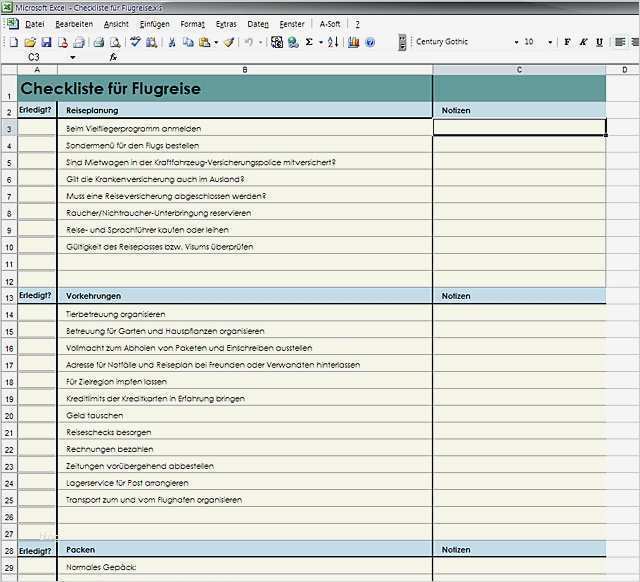
Task: Open Print Preview with the magnifier icon
Action: (116, 42)
